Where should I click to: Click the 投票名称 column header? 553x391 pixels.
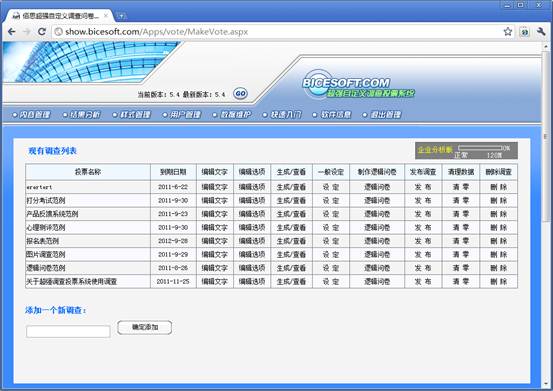pos(88,172)
